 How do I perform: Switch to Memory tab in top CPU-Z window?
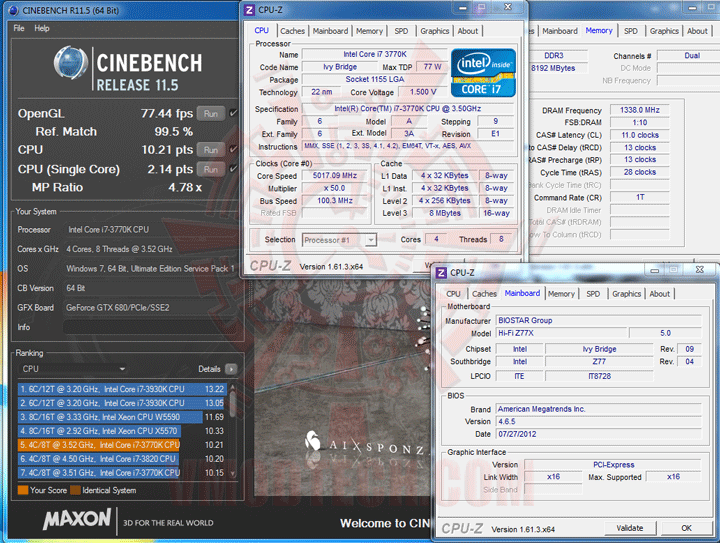(x=370, y=31)
